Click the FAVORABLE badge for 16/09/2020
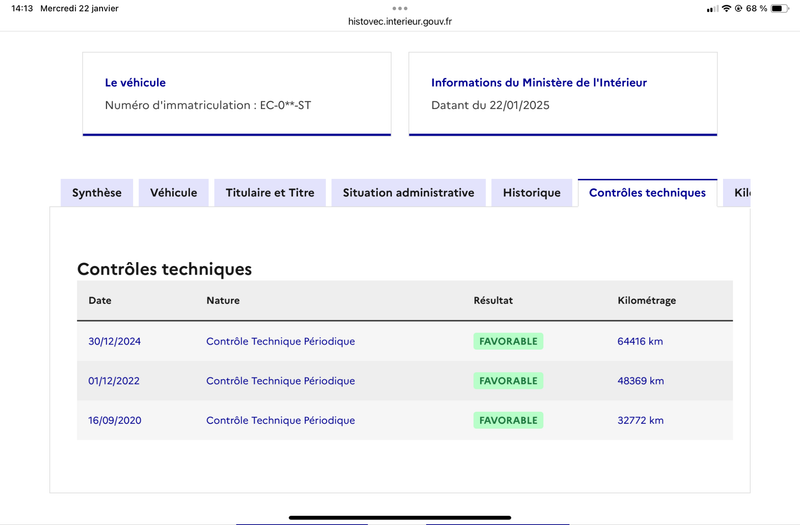The width and height of the screenshot is (800, 525). click(x=508, y=420)
